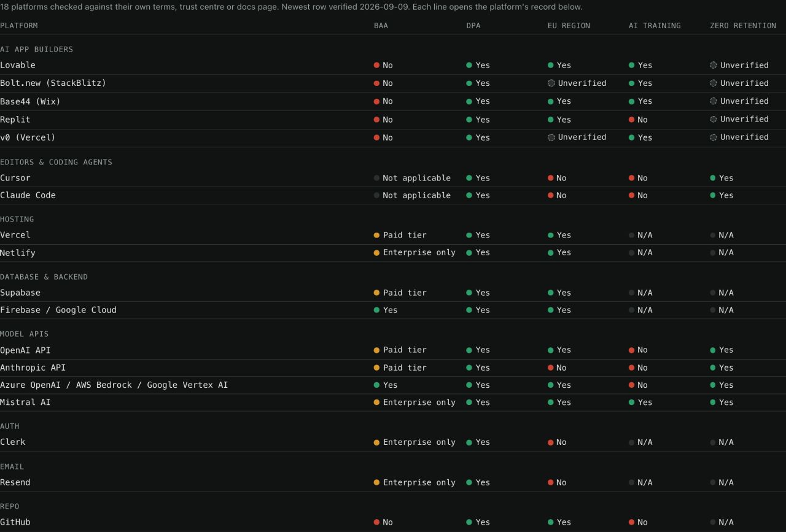The height and width of the screenshot is (532, 786).
Task: Select the Claude Code row
Action: point(393,195)
